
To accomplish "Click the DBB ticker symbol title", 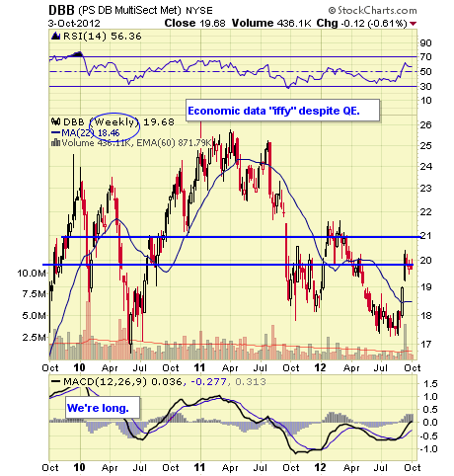I will tap(61, 10).
